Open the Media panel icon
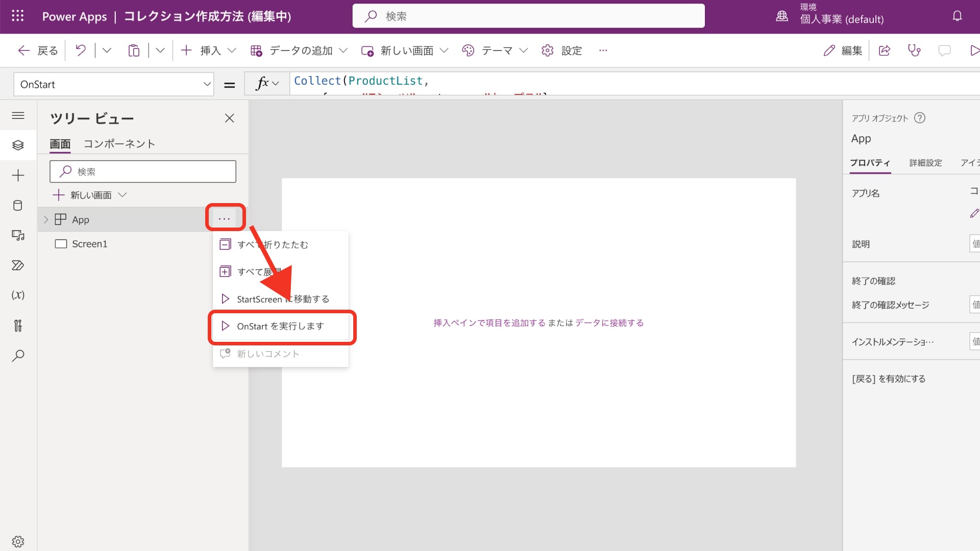Screen dimensions: 980x551 (18, 235)
